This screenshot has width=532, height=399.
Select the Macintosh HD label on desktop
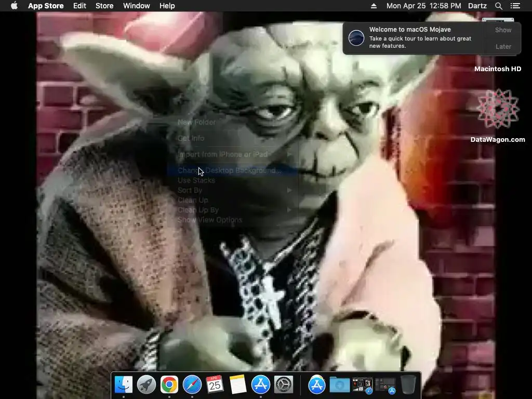(x=498, y=69)
